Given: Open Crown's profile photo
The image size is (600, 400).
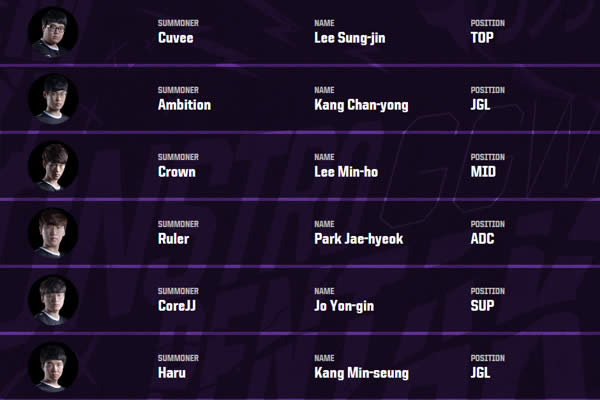Looking at the screenshot, I should click(x=53, y=164).
